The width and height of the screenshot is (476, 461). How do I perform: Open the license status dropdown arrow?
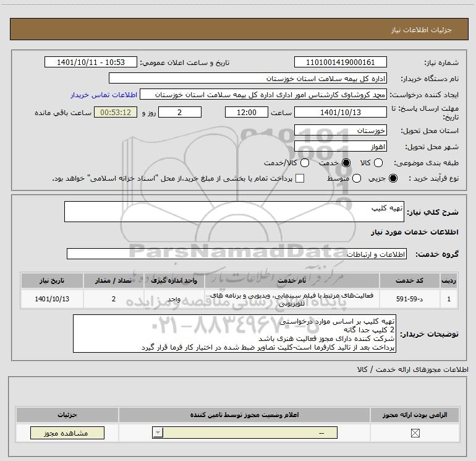(x=158, y=433)
